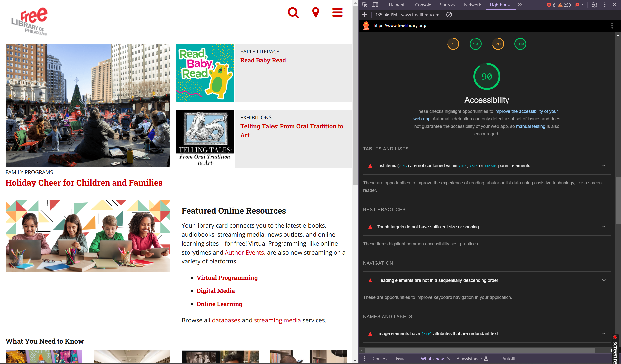This screenshot has height=364, width=621.
Task: Open Telling Tales: From Oral Tradition link
Action: pyautogui.click(x=292, y=131)
